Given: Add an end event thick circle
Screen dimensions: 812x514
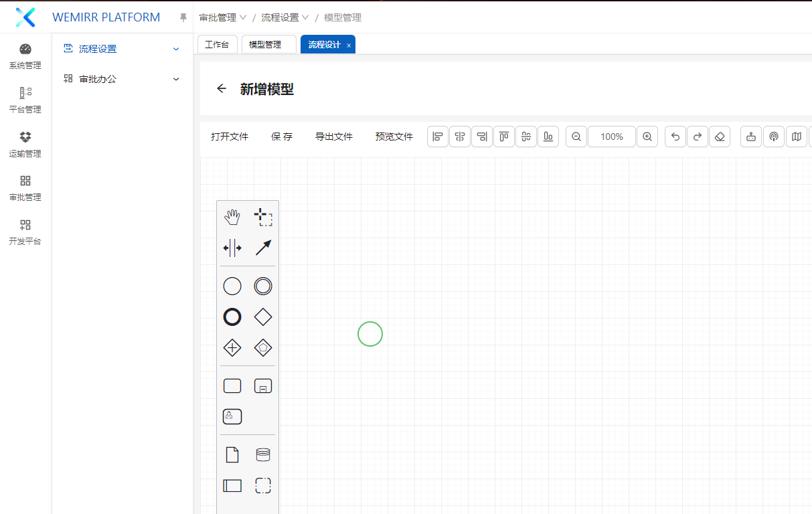Looking at the screenshot, I should tap(232, 317).
